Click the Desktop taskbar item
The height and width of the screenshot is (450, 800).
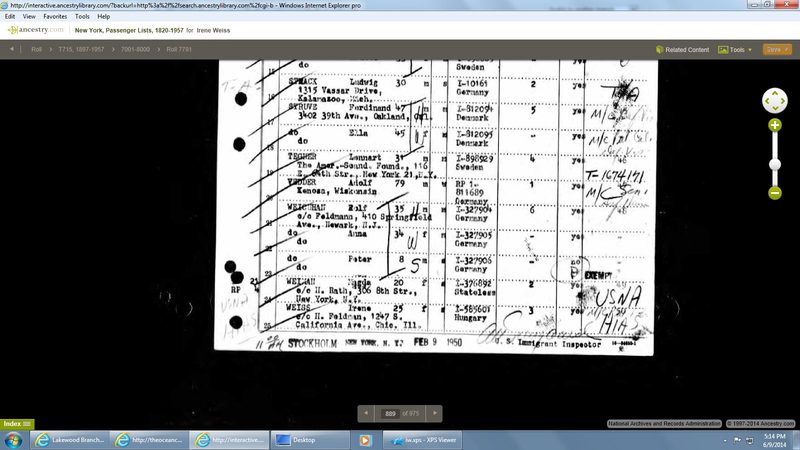tap(310, 440)
